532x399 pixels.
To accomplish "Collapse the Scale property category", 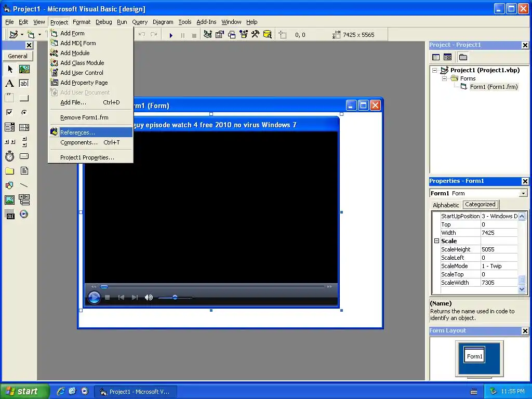I will [436, 241].
